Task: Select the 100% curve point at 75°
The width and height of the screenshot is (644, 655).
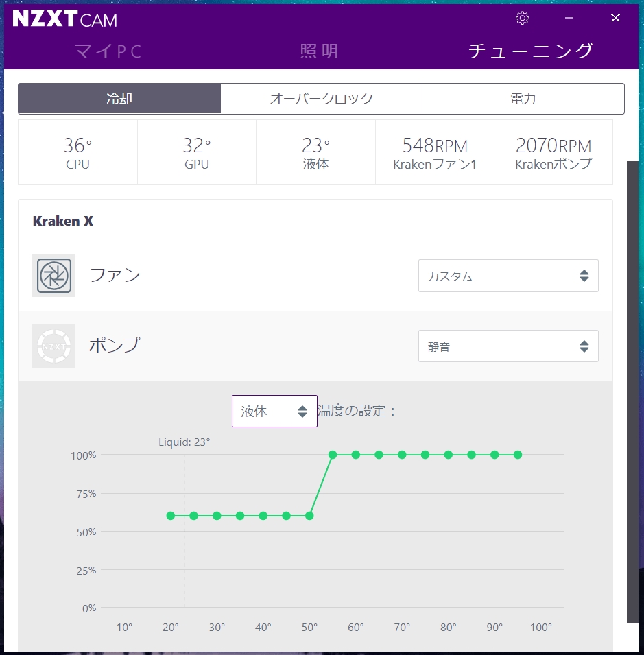Action: [425, 455]
